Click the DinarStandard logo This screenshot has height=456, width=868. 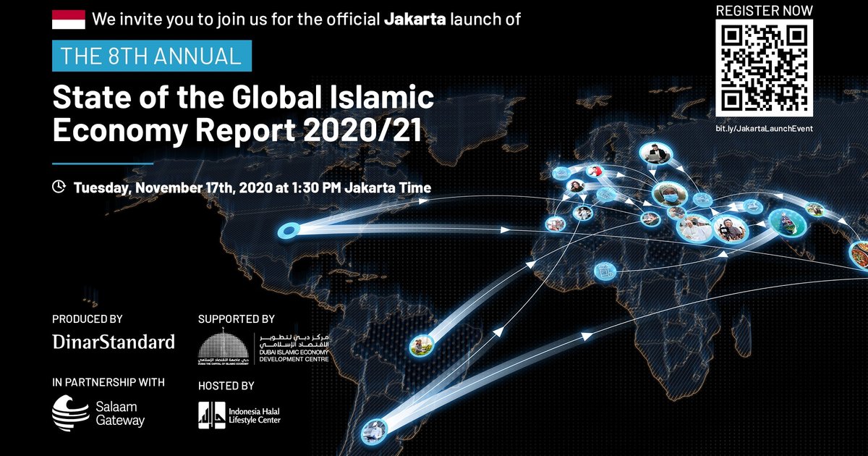coord(114,342)
